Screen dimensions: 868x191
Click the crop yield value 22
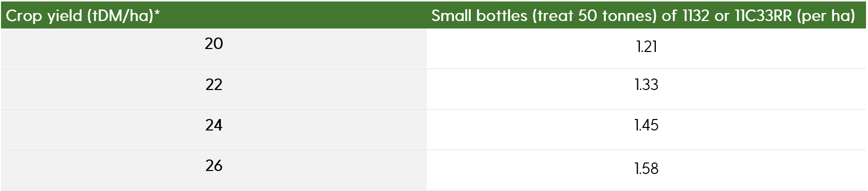[214, 84]
